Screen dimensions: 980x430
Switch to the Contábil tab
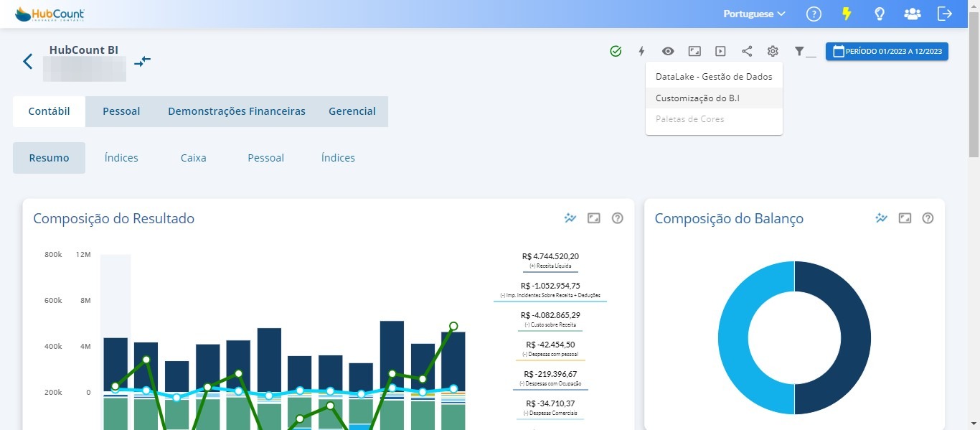(49, 111)
